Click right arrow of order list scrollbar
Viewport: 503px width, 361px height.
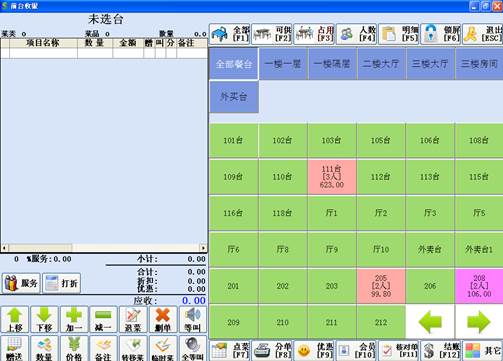click(x=203, y=248)
